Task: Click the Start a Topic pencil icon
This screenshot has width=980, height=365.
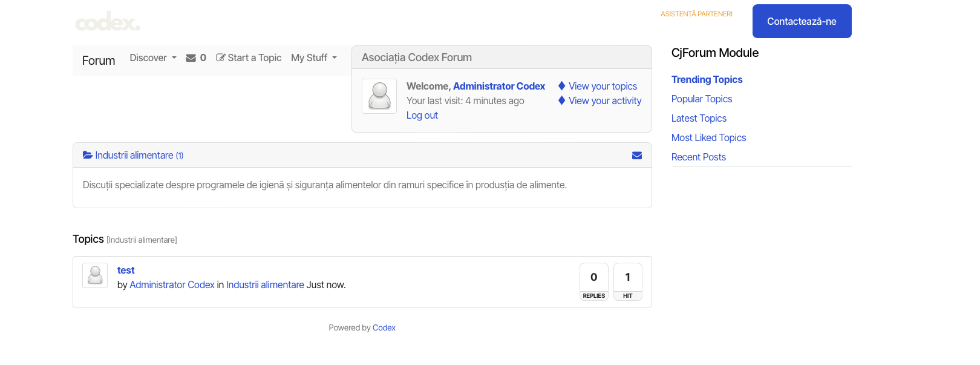Action: 221,58
